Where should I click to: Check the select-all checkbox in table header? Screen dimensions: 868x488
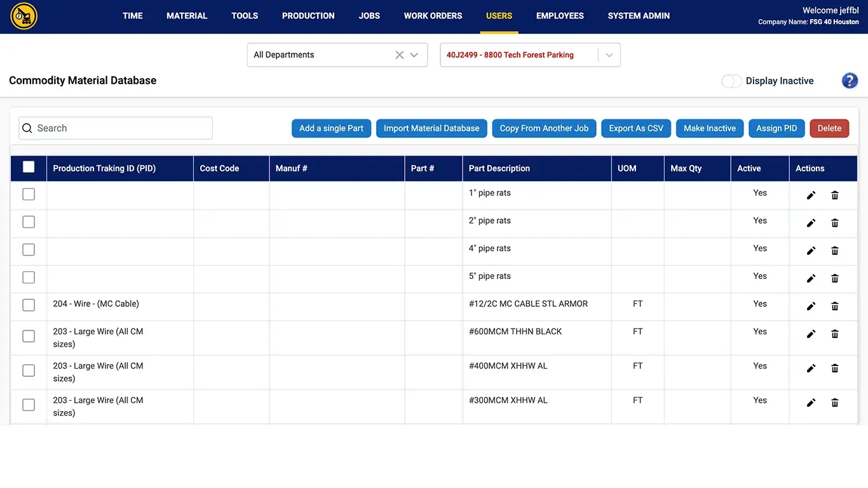point(29,167)
